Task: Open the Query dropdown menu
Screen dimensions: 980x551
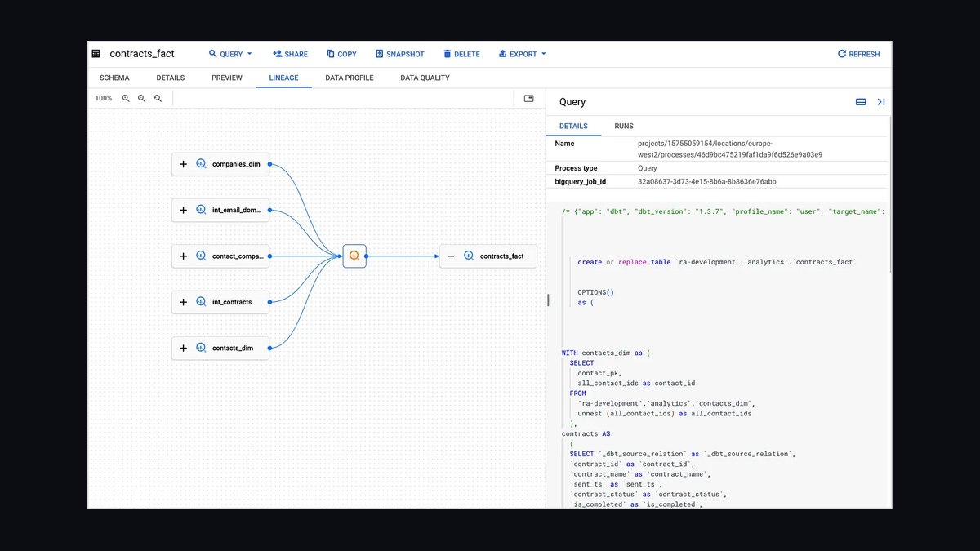Action: click(x=230, y=54)
